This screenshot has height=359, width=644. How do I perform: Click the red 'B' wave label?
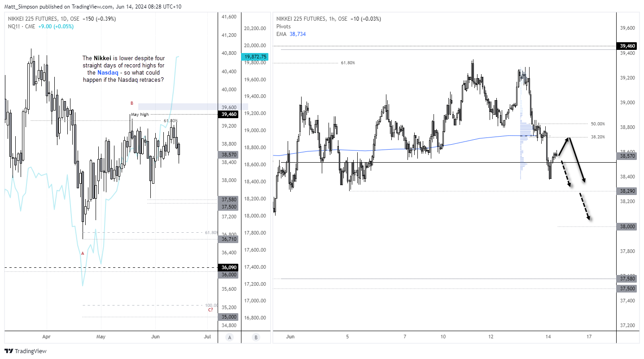(132, 103)
